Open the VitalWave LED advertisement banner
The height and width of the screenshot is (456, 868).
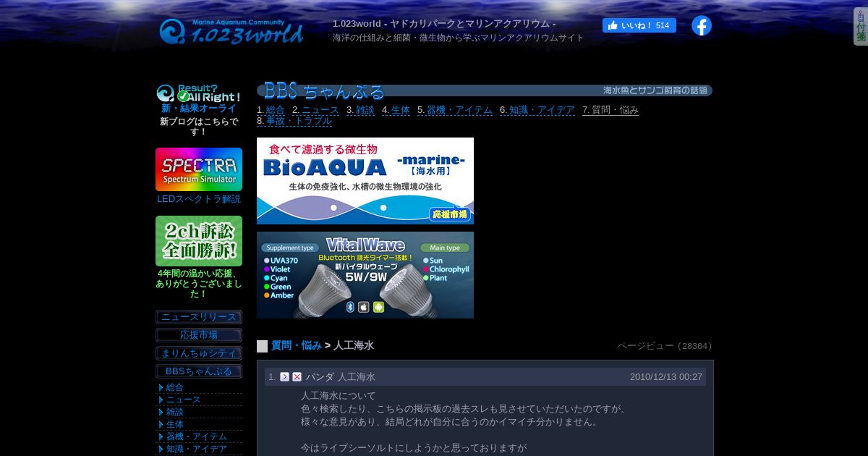pyautogui.click(x=365, y=275)
